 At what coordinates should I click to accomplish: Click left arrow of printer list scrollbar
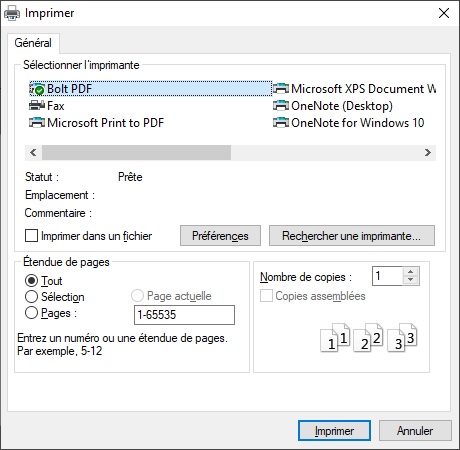(33, 153)
